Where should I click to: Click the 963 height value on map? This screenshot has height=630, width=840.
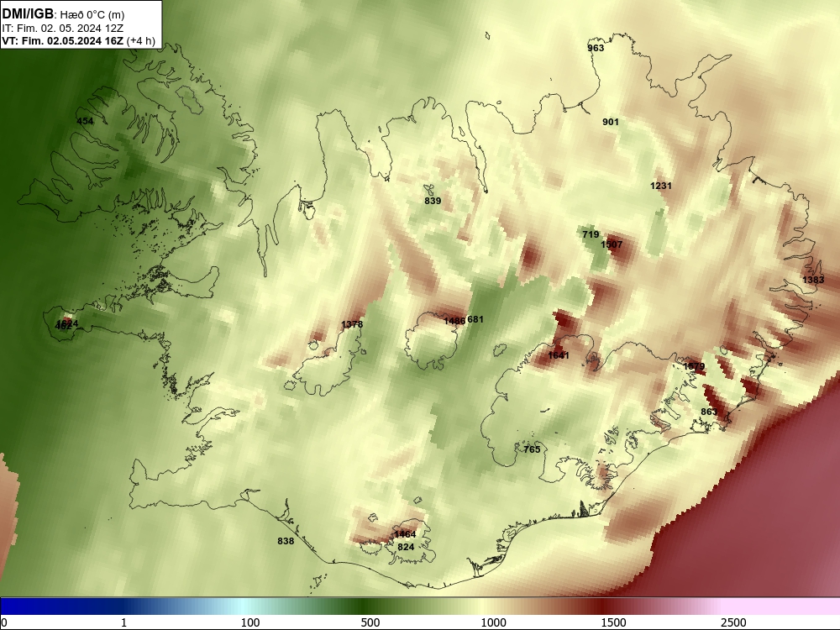point(596,48)
